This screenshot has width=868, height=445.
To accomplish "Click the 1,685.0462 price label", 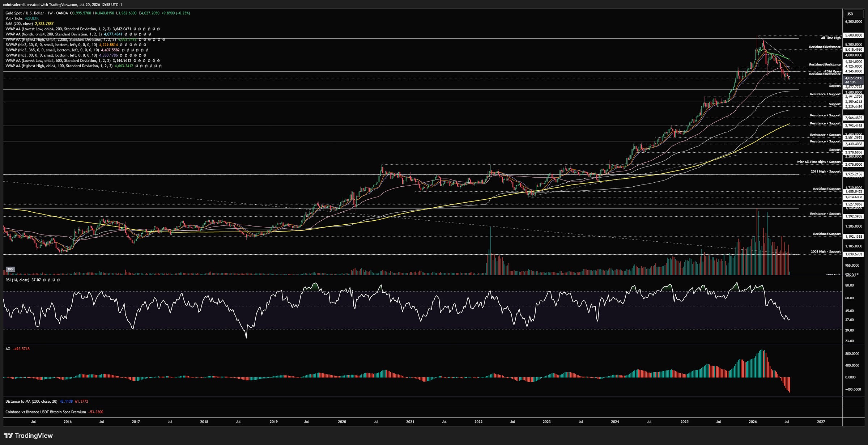I will point(854,192).
